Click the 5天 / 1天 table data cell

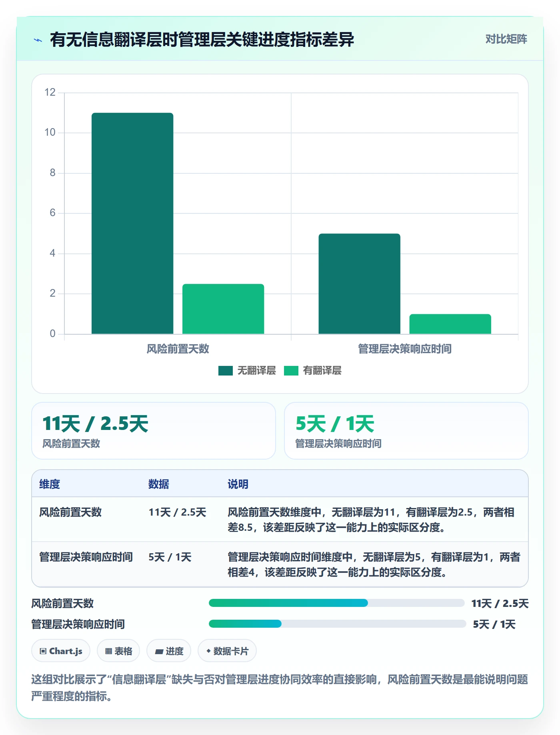coord(170,557)
